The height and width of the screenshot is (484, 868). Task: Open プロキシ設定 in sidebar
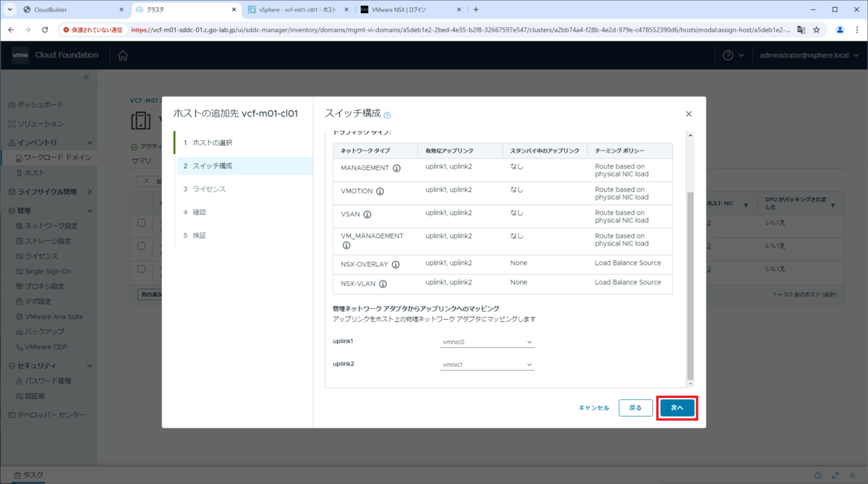coord(45,286)
